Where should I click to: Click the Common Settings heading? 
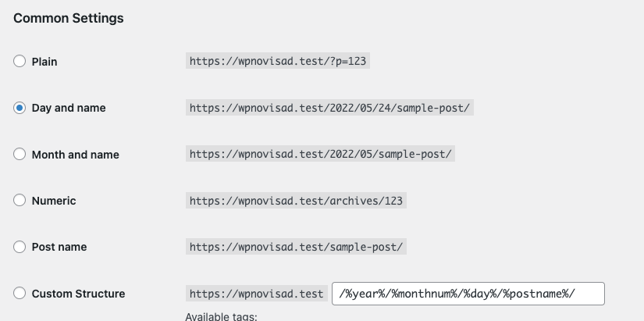tap(69, 18)
